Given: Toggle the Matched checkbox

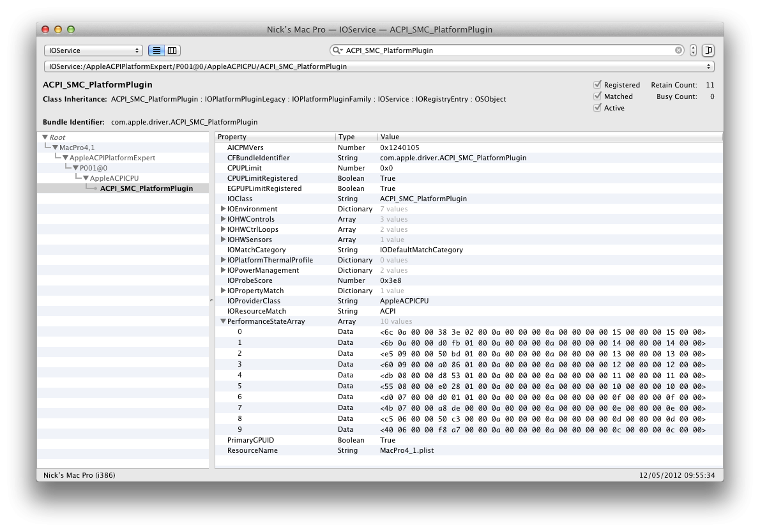Looking at the screenshot, I should (598, 96).
